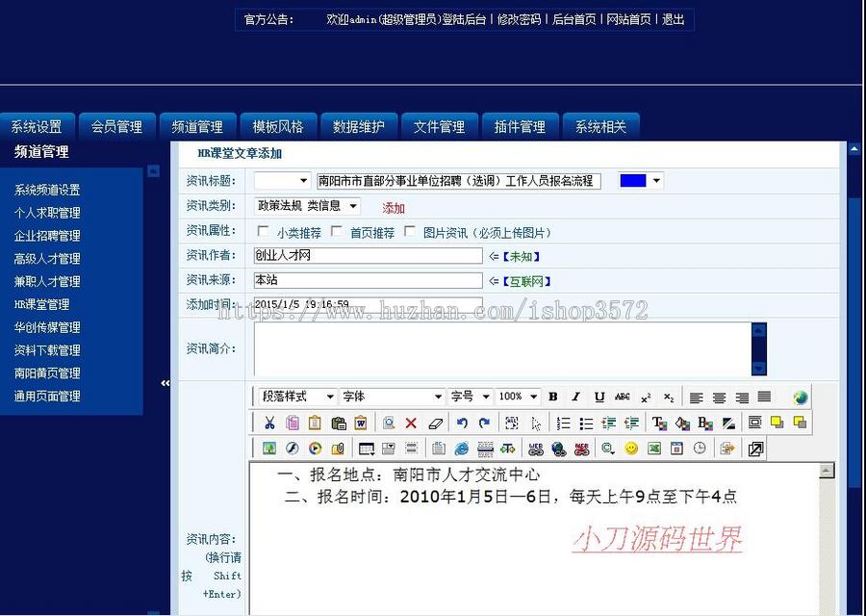This screenshot has height=616, width=866.
Task: Enable the 图片资讯 checkbox
Action: pyautogui.click(x=411, y=230)
